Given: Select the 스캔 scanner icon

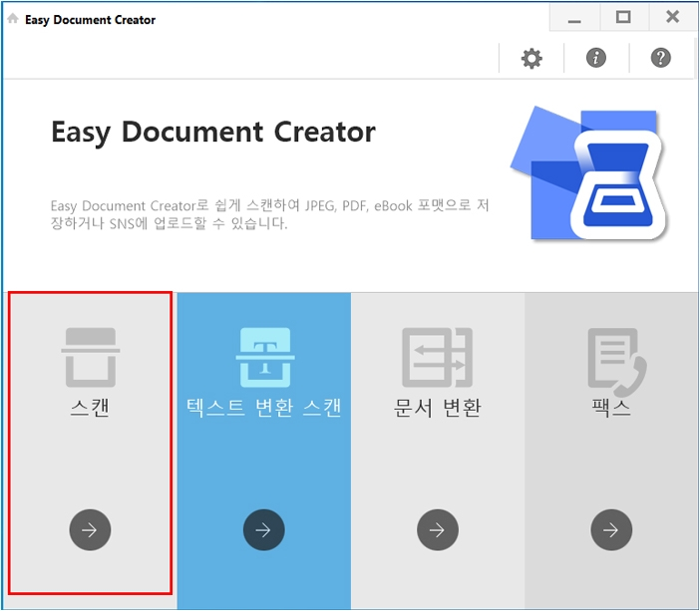Looking at the screenshot, I should pyautogui.click(x=91, y=358).
